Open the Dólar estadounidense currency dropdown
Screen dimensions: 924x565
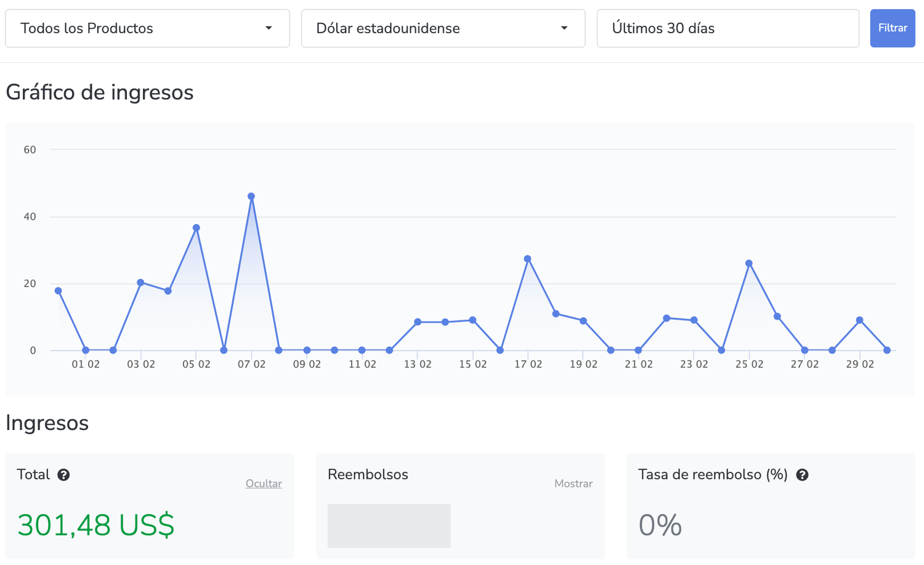[x=443, y=28]
